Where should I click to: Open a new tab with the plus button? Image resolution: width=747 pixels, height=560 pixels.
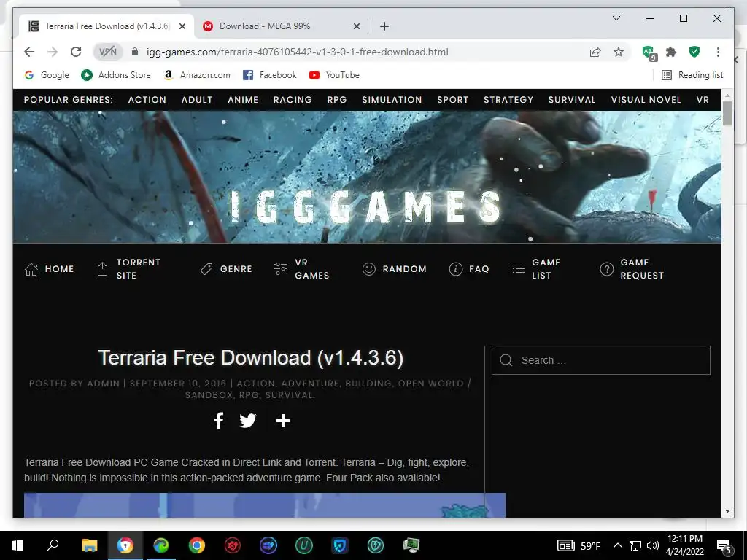point(384,26)
